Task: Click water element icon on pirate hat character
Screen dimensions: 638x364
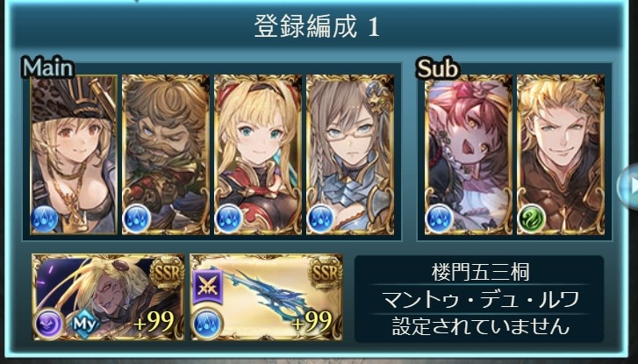Action: click(x=45, y=218)
